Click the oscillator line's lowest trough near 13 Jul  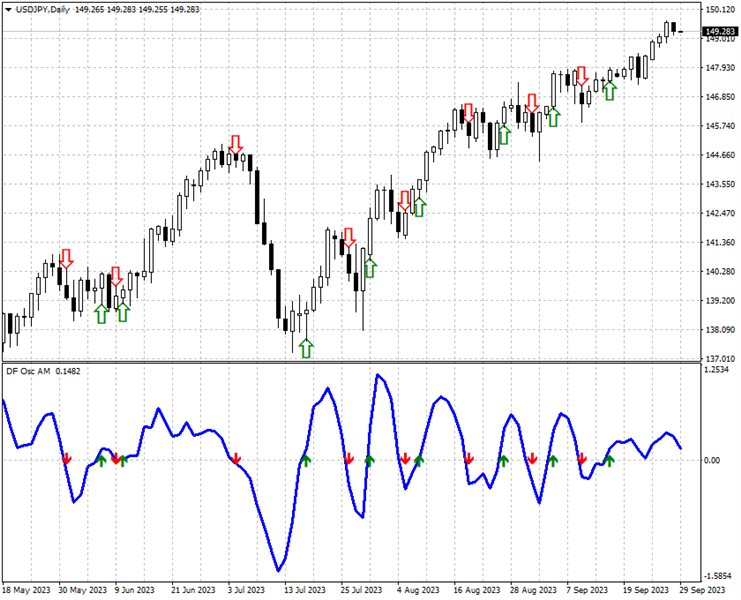(x=278, y=570)
